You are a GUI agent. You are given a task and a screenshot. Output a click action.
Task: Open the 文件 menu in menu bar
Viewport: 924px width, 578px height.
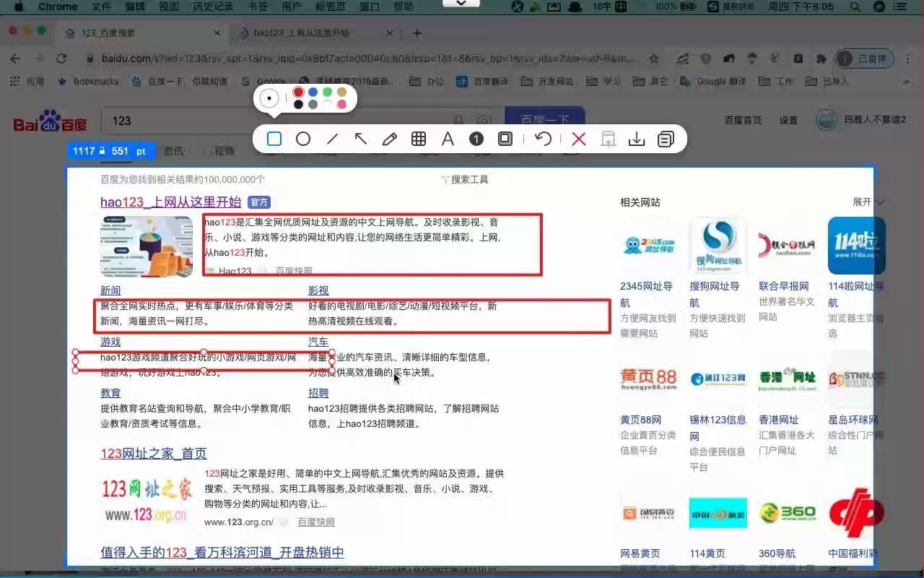click(x=102, y=7)
